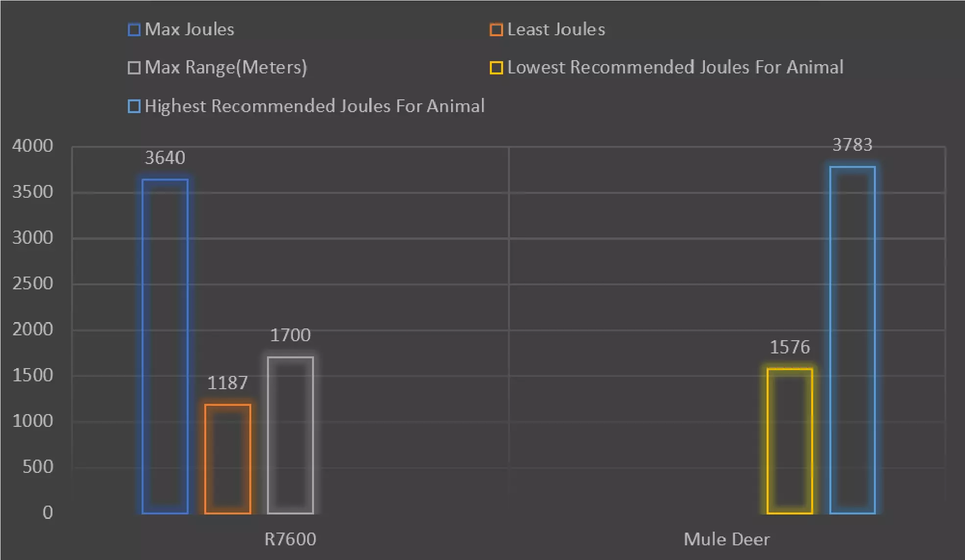Click the 3640 data label
965x560 pixels.
tap(165, 158)
